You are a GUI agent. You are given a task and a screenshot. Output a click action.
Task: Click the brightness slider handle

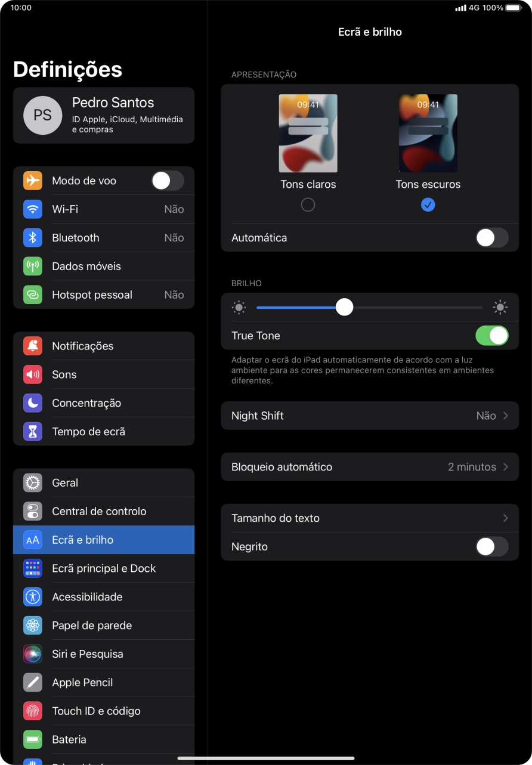(x=344, y=308)
